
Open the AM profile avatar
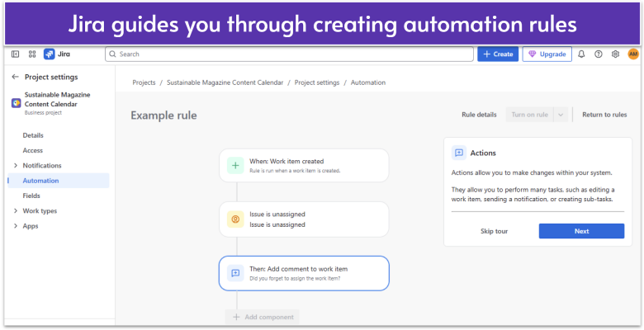click(633, 54)
